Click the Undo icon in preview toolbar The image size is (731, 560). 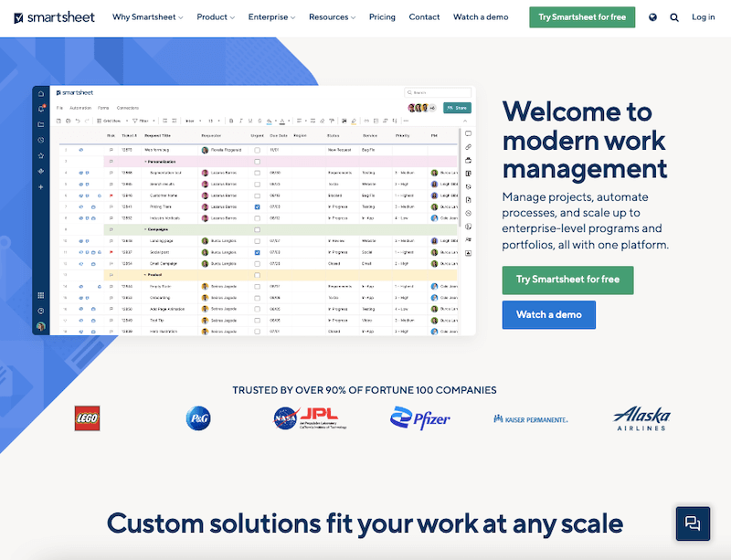click(78, 121)
